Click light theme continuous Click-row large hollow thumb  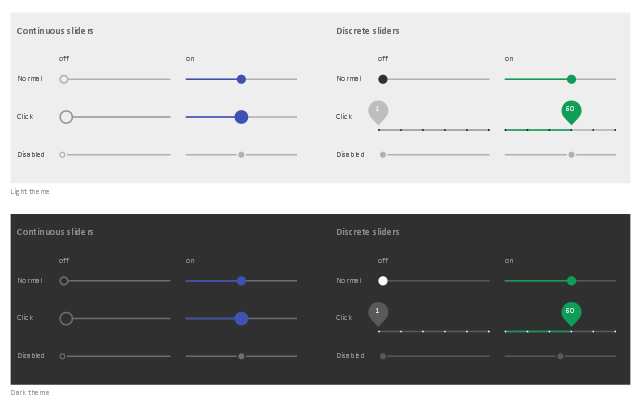pos(66,117)
